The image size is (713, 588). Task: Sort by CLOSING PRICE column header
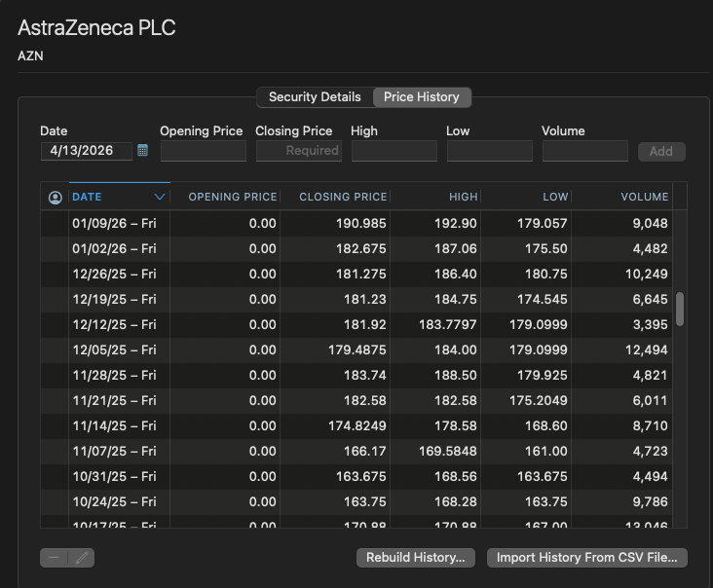click(x=343, y=197)
